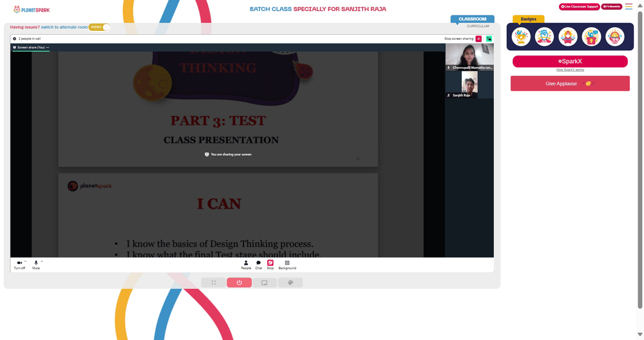This screenshot has width=644, height=340.
Task: Select the trophy badge icon
Action: coord(521,37)
